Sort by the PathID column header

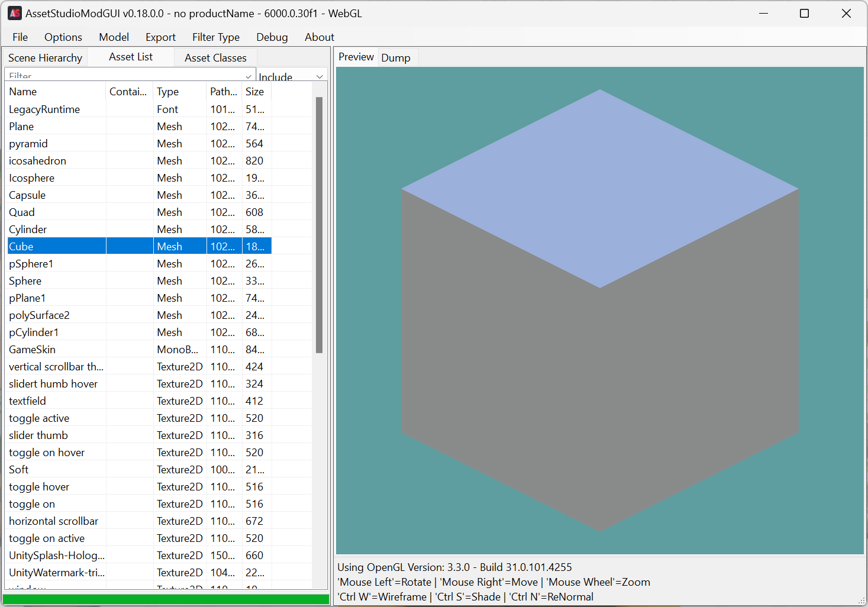coord(224,92)
